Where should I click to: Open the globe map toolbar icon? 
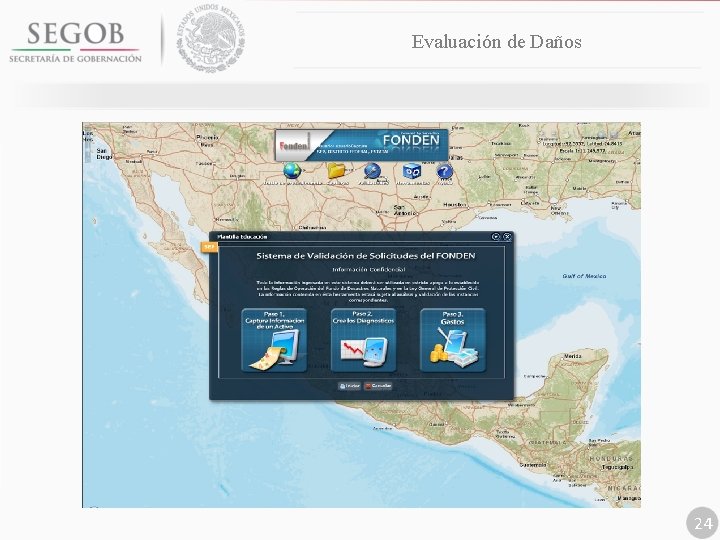point(292,171)
